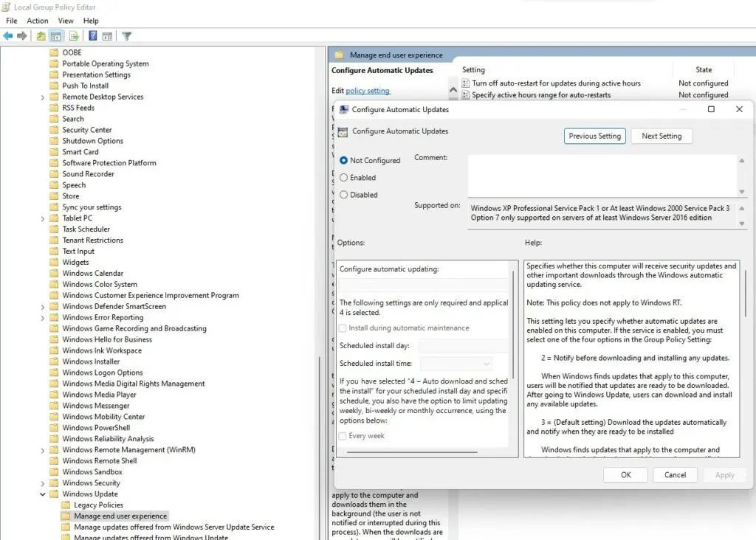Select the Enabled radio button
The image size is (756, 540).
(344, 178)
